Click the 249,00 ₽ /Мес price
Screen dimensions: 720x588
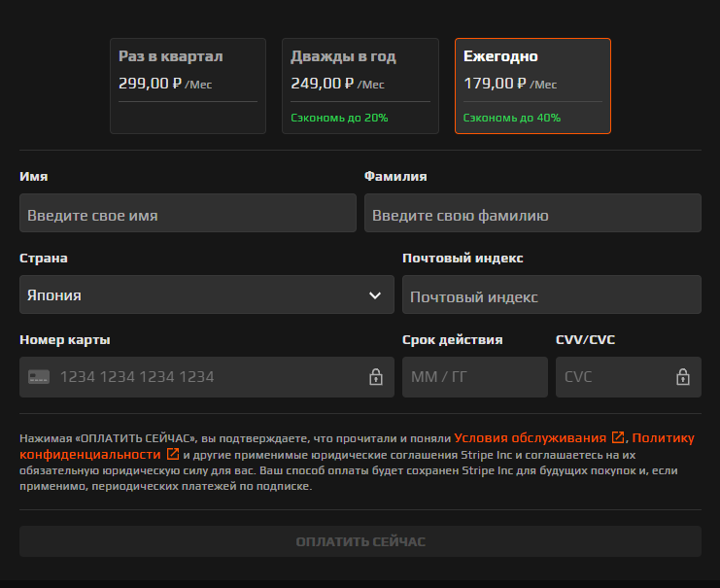click(x=337, y=84)
